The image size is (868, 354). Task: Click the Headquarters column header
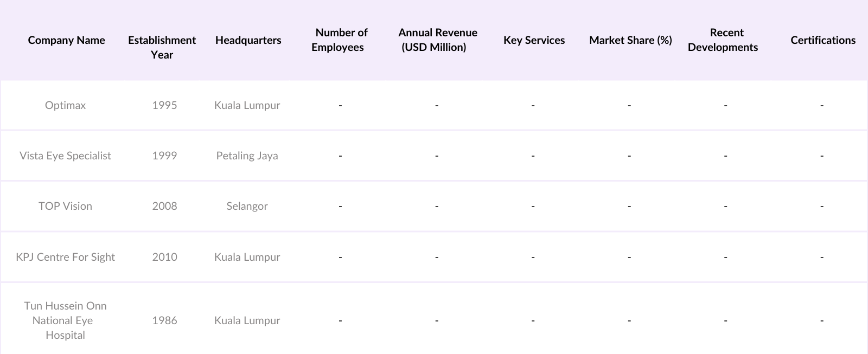(x=248, y=40)
